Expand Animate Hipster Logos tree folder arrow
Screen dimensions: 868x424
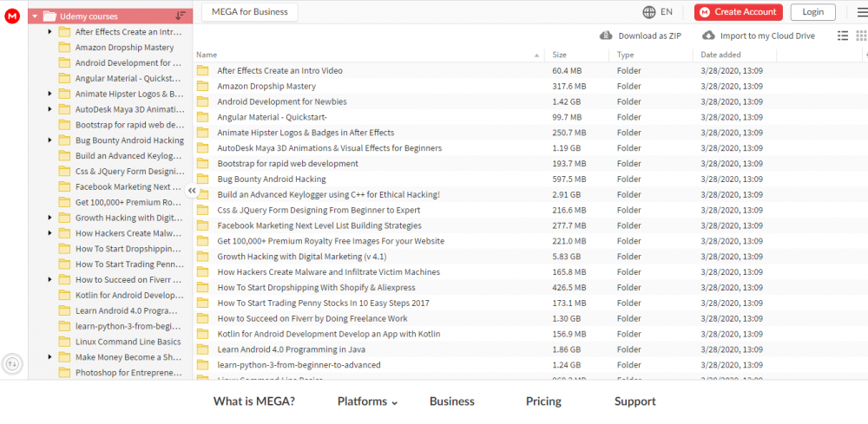tap(49, 94)
